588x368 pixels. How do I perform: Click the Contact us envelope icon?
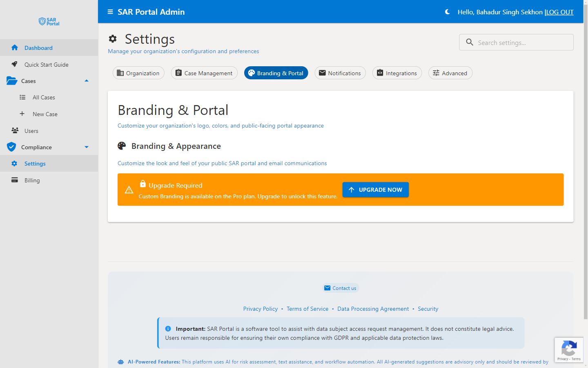click(x=327, y=288)
